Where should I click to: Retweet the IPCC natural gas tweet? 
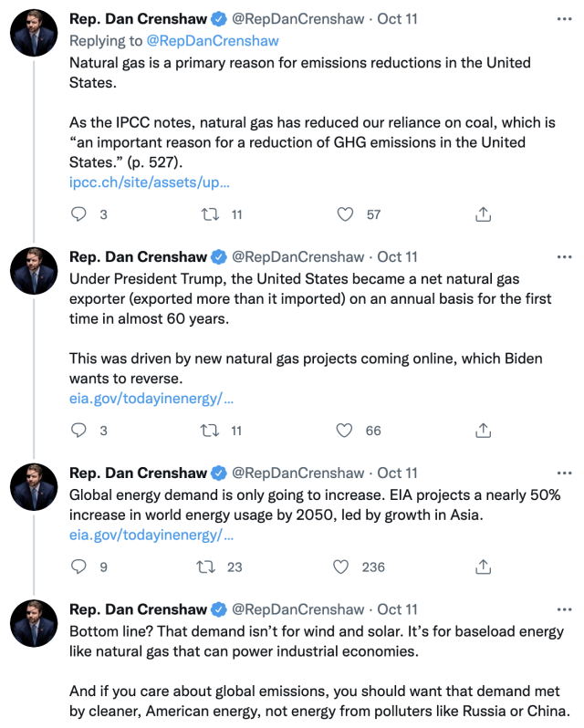point(209,214)
